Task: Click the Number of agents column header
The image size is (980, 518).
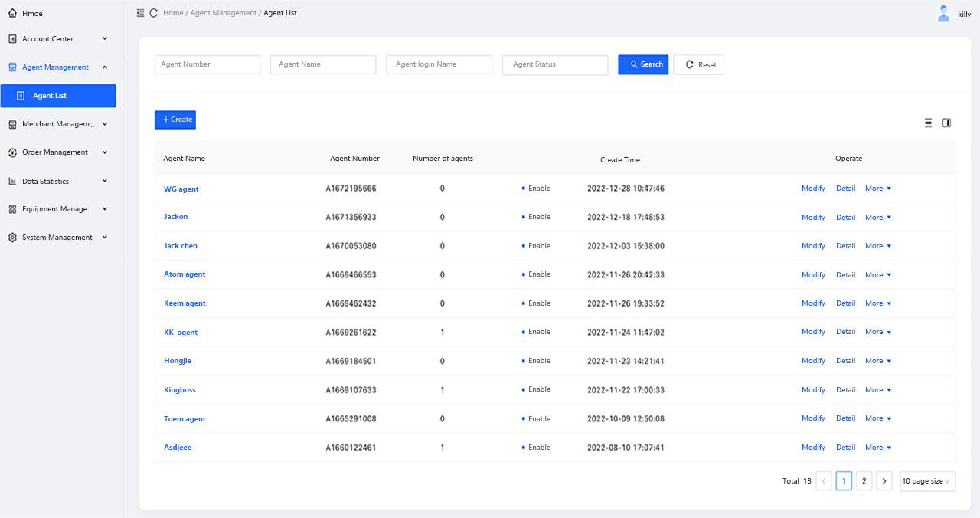Action: [443, 159]
